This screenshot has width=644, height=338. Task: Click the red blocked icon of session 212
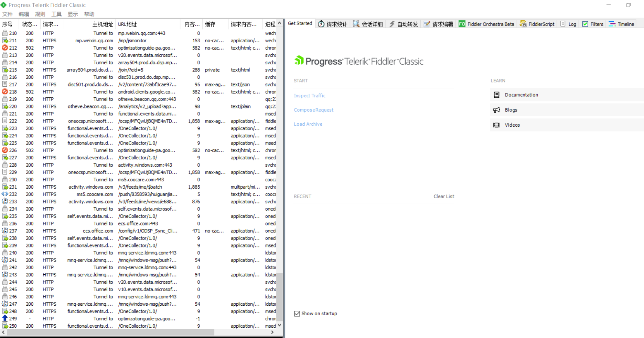[x=5, y=48]
